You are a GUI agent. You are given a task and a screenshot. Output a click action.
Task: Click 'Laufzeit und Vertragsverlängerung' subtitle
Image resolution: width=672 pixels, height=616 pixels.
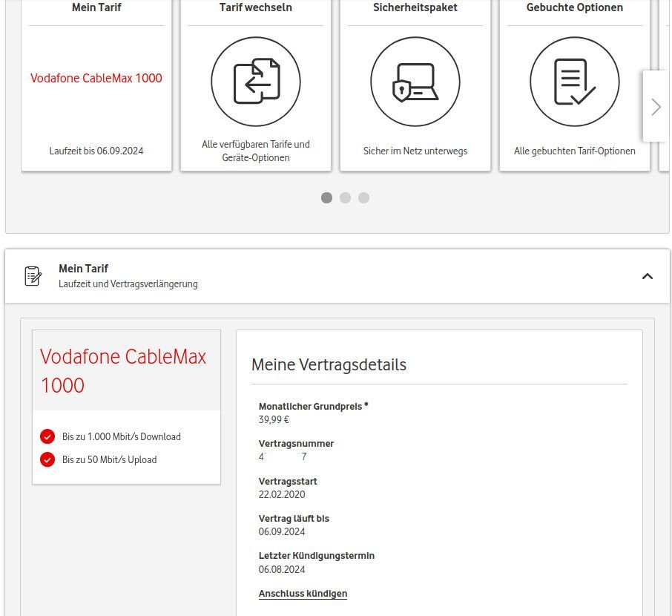pyautogui.click(x=128, y=284)
